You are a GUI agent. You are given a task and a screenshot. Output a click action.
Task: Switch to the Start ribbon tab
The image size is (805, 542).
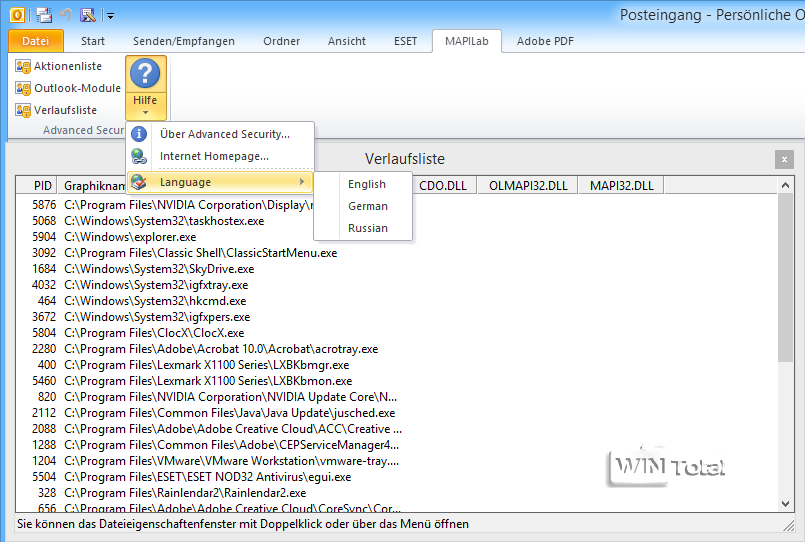click(x=93, y=41)
